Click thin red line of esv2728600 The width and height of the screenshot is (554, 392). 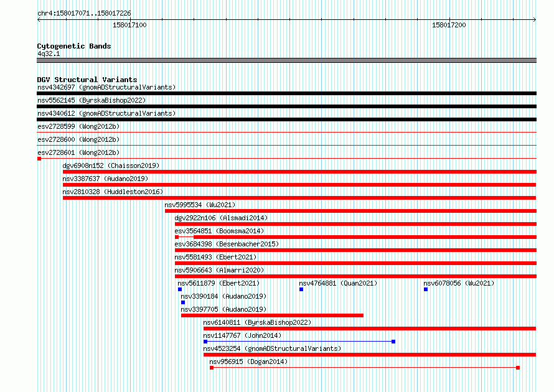(286, 146)
